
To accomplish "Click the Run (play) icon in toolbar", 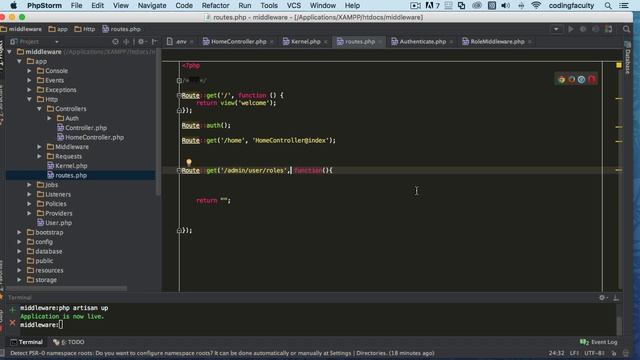I will click(571, 29).
